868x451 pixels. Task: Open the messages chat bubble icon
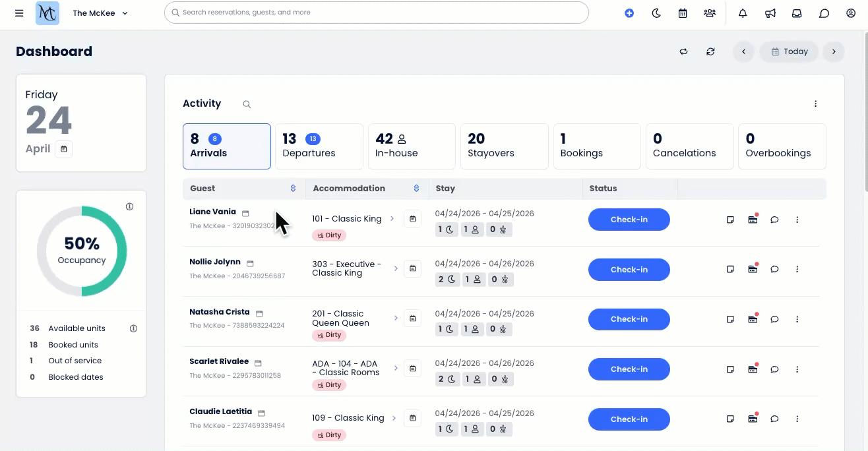click(x=824, y=13)
